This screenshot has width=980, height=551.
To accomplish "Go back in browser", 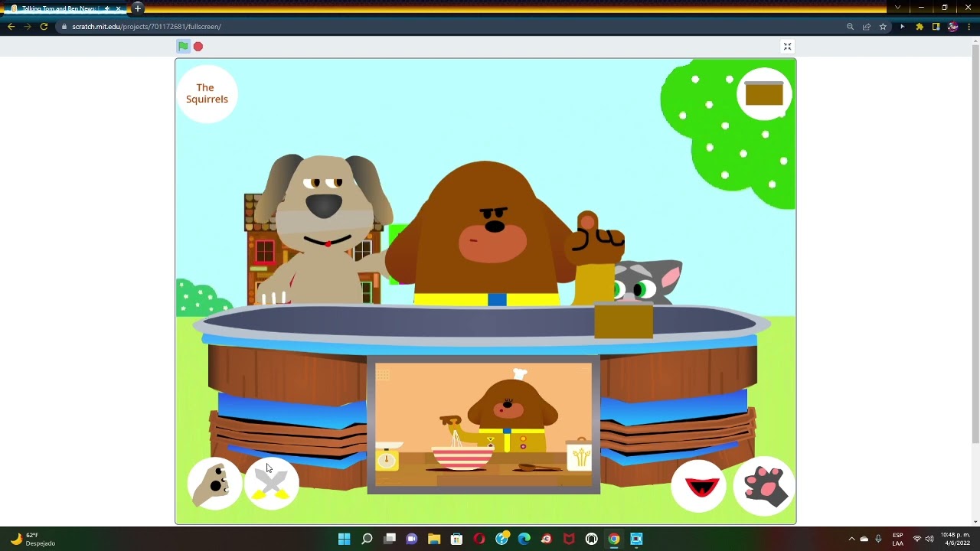I will (x=11, y=27).
